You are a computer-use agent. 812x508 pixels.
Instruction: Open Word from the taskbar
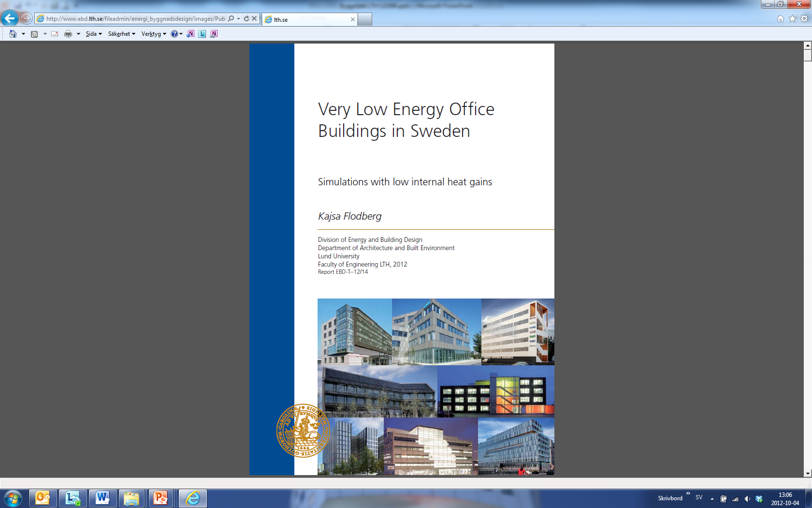tap(102, 498)
